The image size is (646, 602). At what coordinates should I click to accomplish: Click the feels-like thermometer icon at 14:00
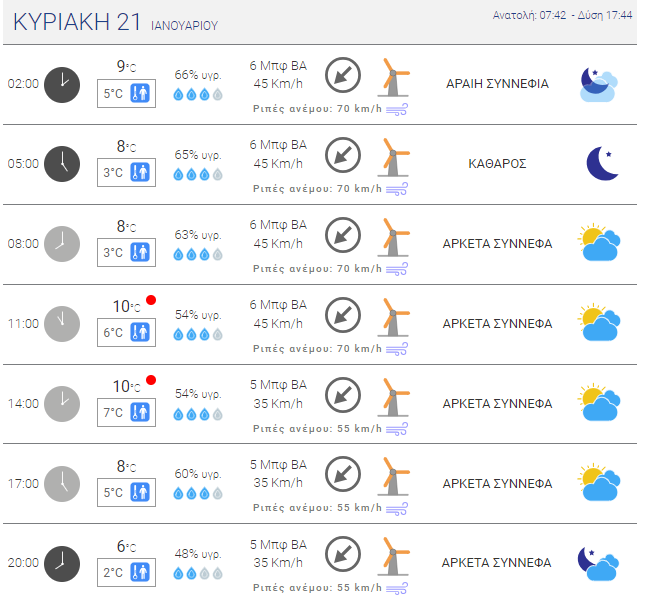point(140,412)
